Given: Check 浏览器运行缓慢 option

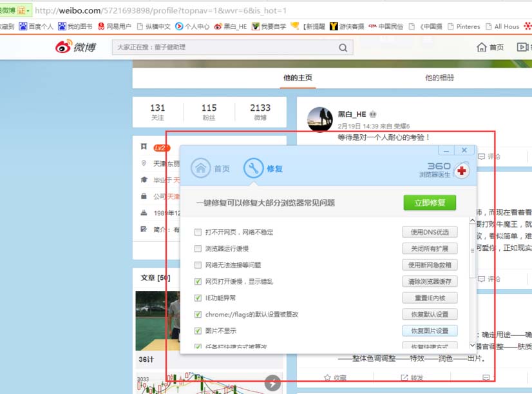Looking at the screenshot, I should 198,249.
